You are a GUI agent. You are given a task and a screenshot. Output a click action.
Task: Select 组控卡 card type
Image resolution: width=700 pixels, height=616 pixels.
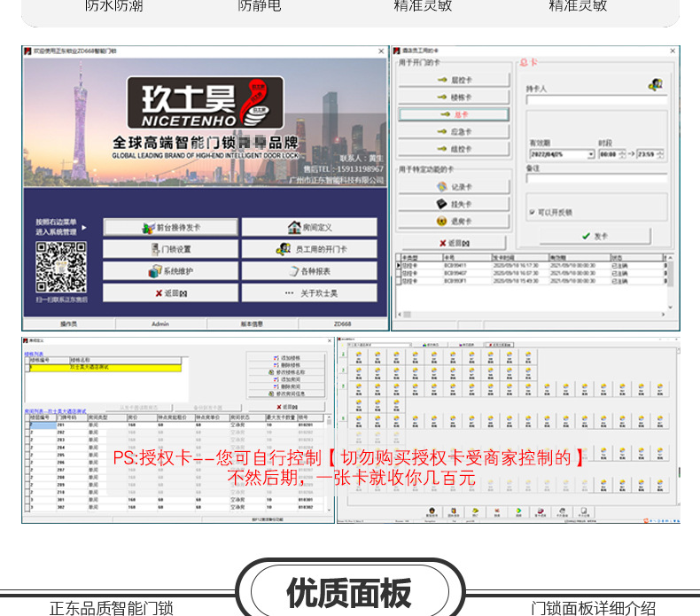tap(454, 149)
